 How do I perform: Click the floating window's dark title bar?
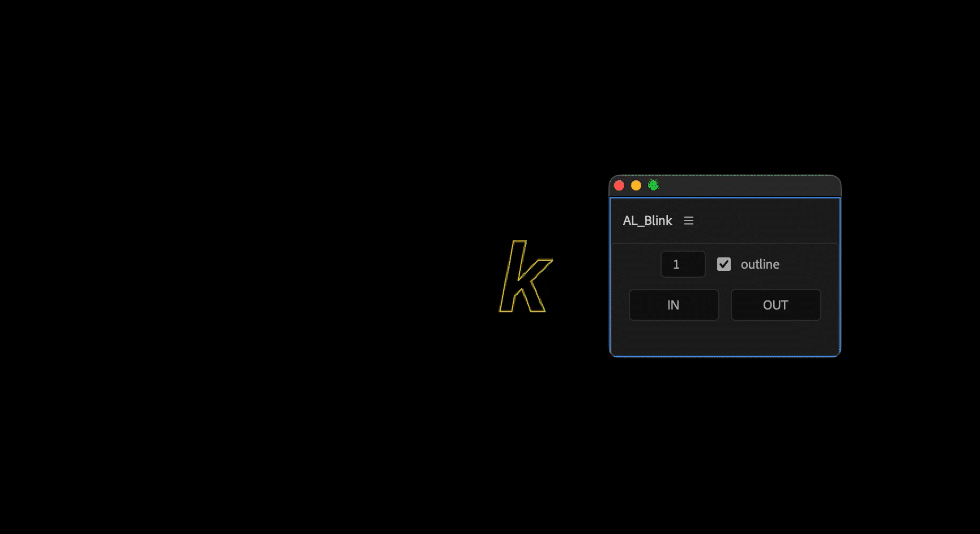click(748, 185)
